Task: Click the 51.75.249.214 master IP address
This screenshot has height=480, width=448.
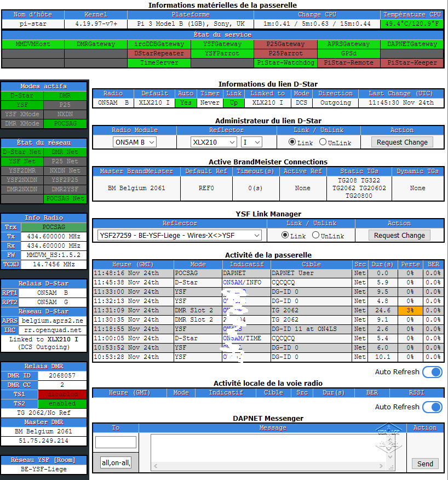Action: (x=44, y=441)
